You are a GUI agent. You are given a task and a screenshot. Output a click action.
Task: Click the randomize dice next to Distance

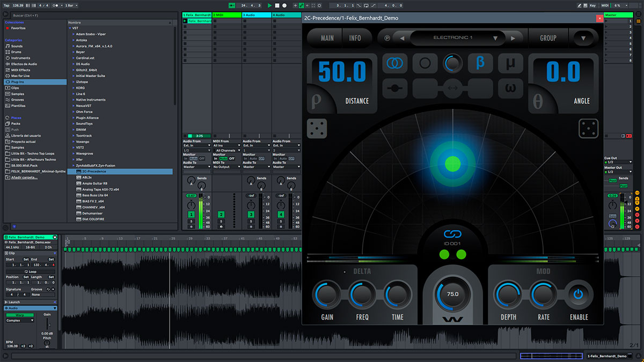(317, 128)
